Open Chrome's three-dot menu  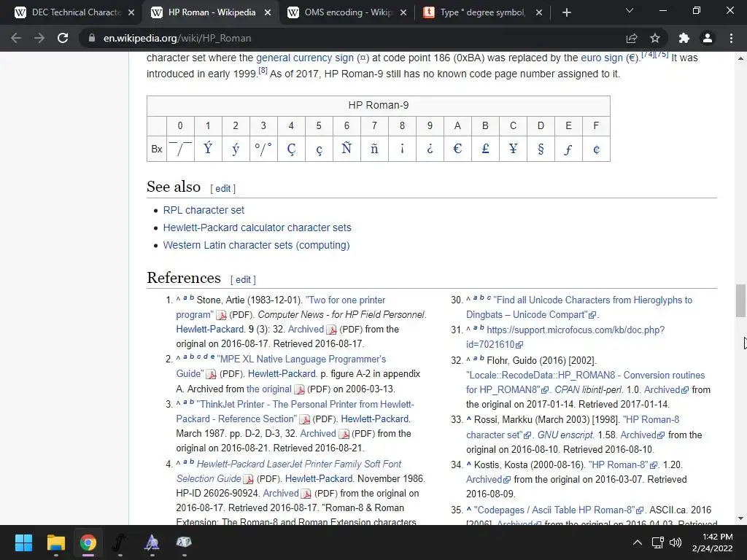[x=731, y=38]
